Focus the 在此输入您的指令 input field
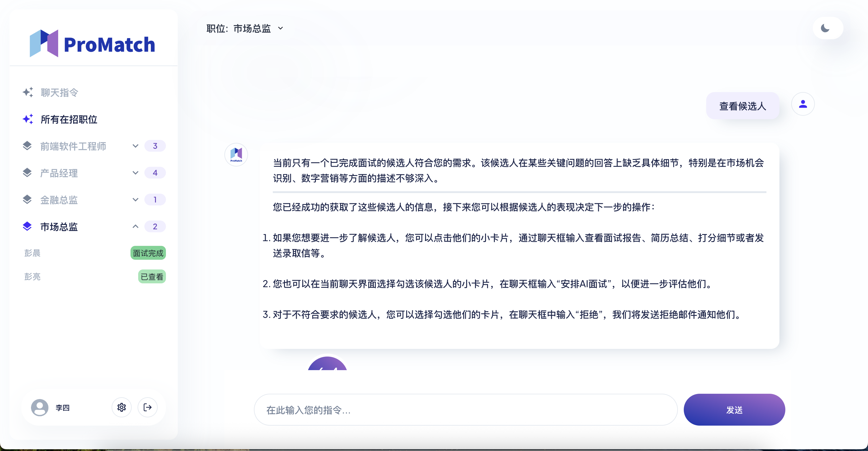This screenshot has width=868, height=451. [x=465, y=410]
